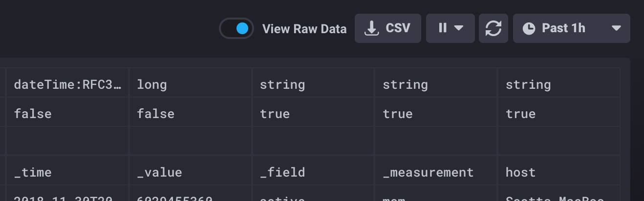Click the manual refresh icon button
Viewport: 644px width, 201px height.
click(494, 28)
